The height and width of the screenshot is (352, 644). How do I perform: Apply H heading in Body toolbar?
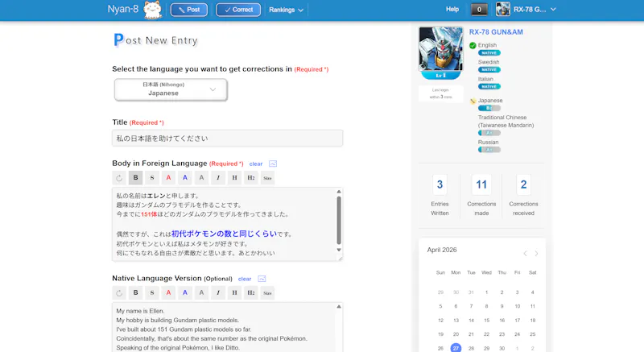[234, 178]
